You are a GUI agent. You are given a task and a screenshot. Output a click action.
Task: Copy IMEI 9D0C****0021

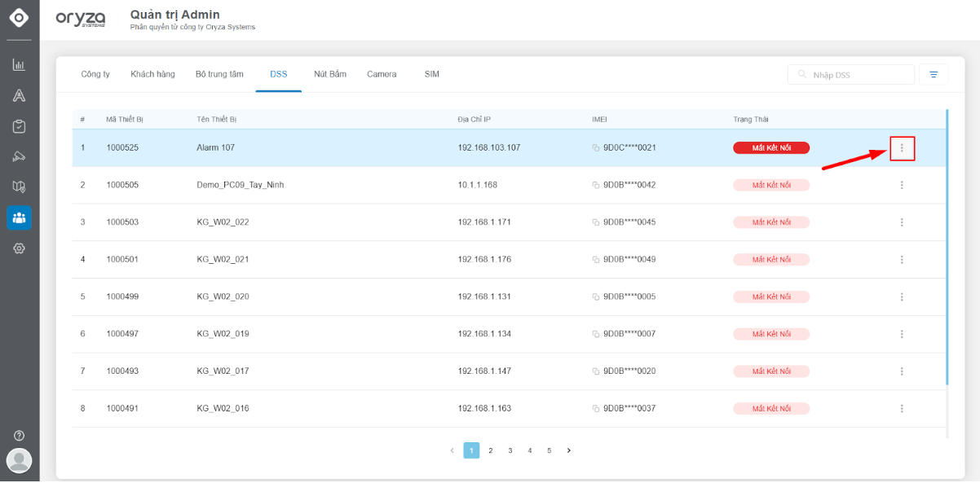pyautogui.click(x=596, y=148)
